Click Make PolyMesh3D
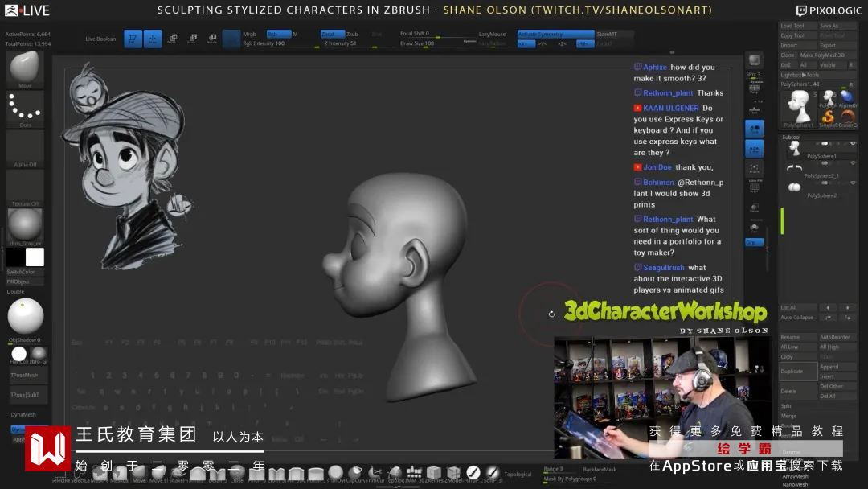This screenshot has width=868, height=489. pos(827,55)
